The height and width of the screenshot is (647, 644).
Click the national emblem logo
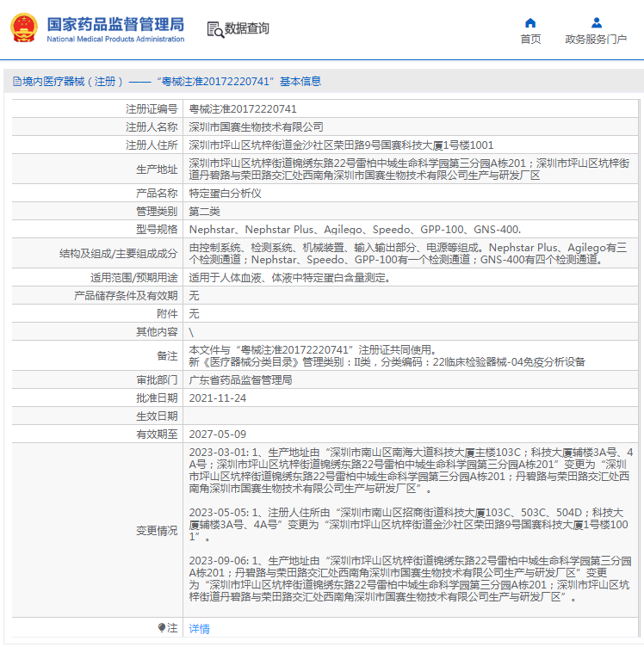23,28
